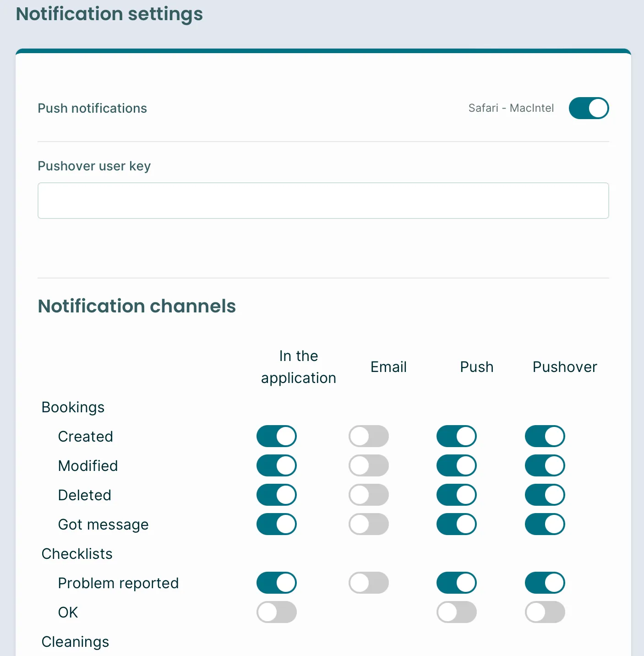Turn off in-application alerts for Created bookings
The height and width of the screenshot is (656, 644).
(276, 436)
